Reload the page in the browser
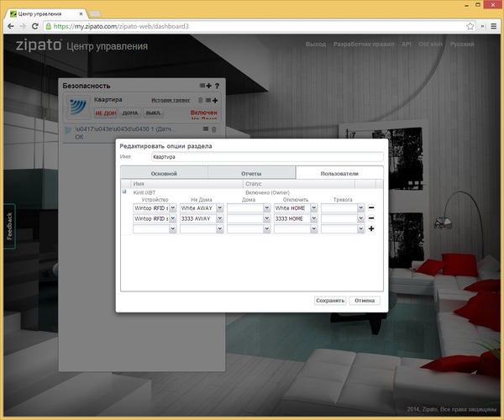 (x=34, y=26)
